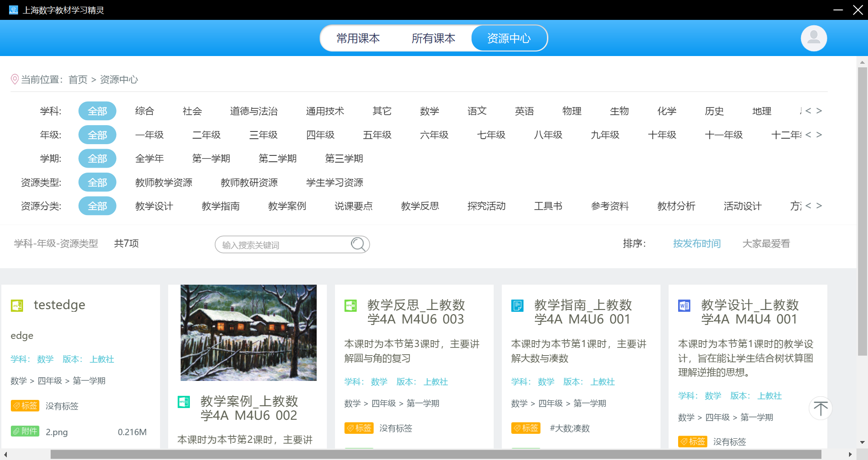Switch to the 常用课本 tab
This screenshot has width=868, height=460.
coord(358,38)
